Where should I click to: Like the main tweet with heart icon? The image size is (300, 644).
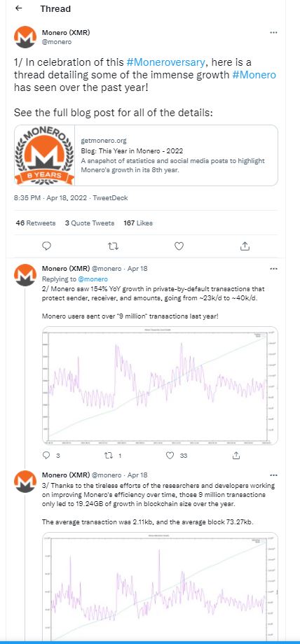tap(179, 246)
